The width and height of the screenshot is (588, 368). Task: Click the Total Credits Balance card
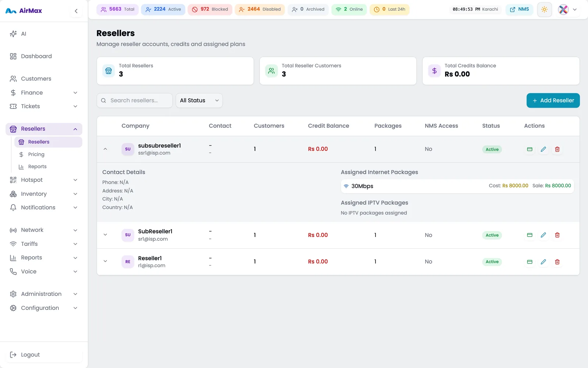pyautogui.click(x=501, y=71)
